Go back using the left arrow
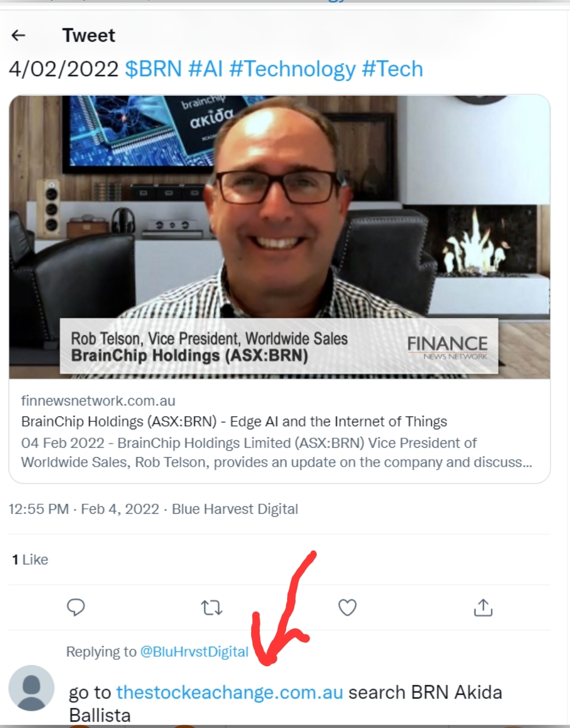This screenshot has height=728, width=570. click(18, 35)
